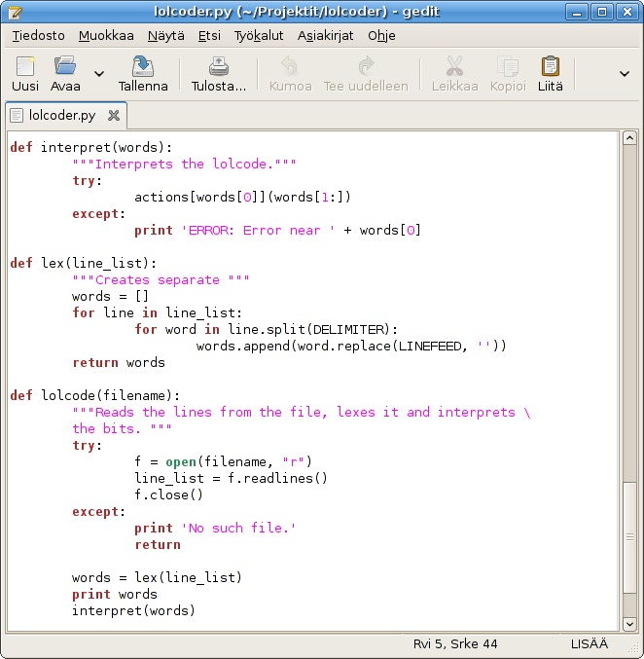Open the Muokkaa menu
The width and height of the screenshot is (644, 659).
pyautogui.click(x=106, y=35)
